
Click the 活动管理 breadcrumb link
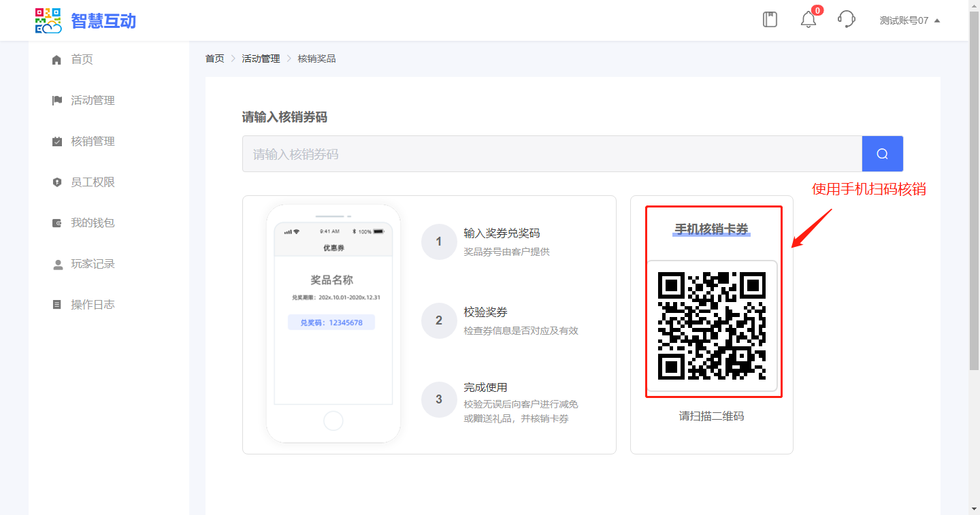click(x=261, y=59)
